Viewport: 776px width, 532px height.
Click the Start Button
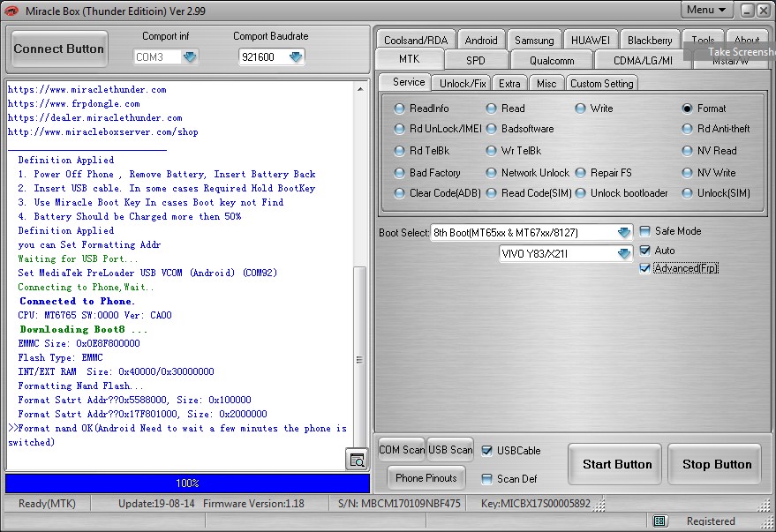point(614,464)
